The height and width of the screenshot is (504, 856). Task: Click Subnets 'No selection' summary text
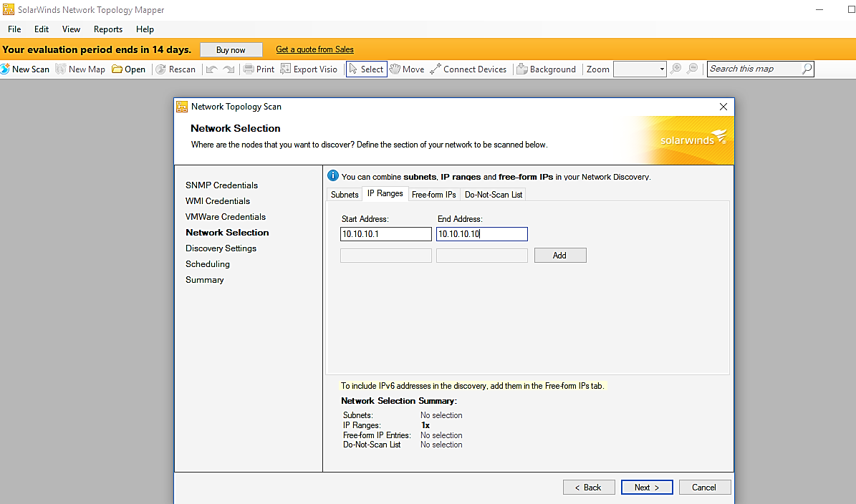pyautogui.click(x=441, y=416)
